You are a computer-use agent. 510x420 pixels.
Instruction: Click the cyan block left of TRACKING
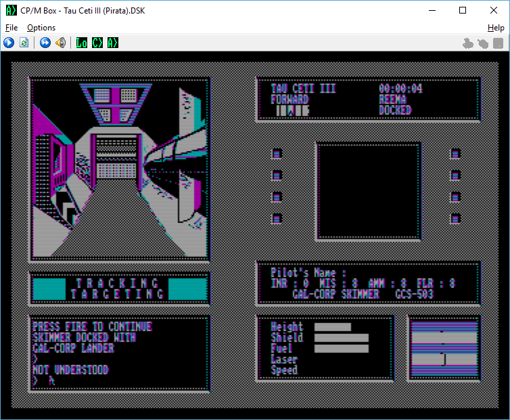49,289
